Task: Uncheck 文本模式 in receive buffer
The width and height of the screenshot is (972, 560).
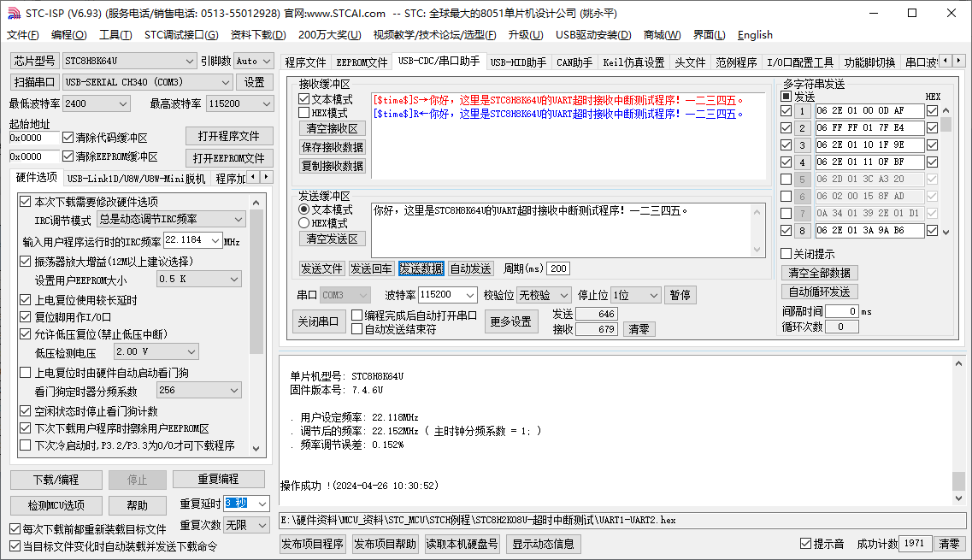Action: (x=303, y=98)
